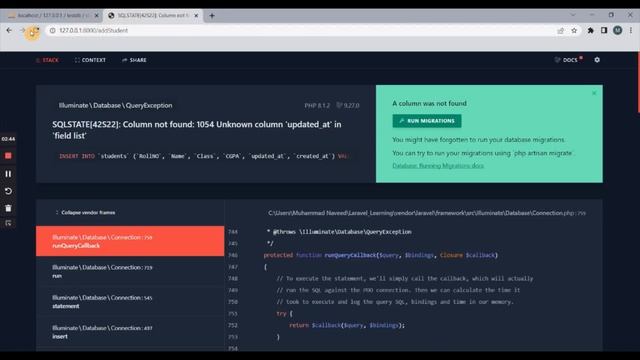
Task: Click the recording timer 02:44
Action: (x=8, y=139)
